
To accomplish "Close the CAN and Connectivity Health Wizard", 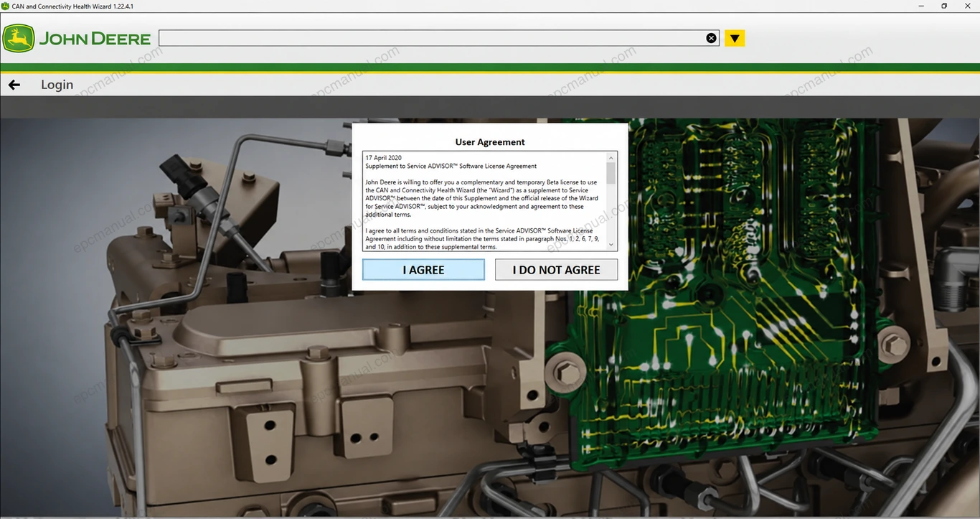I will click(968, 6).
